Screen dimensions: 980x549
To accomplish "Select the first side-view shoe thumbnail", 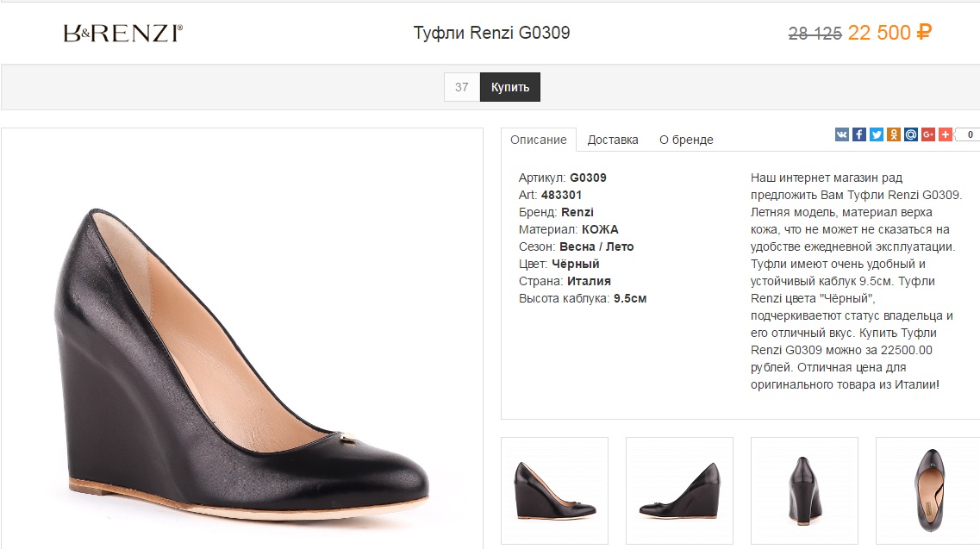I will coord(554,490).
